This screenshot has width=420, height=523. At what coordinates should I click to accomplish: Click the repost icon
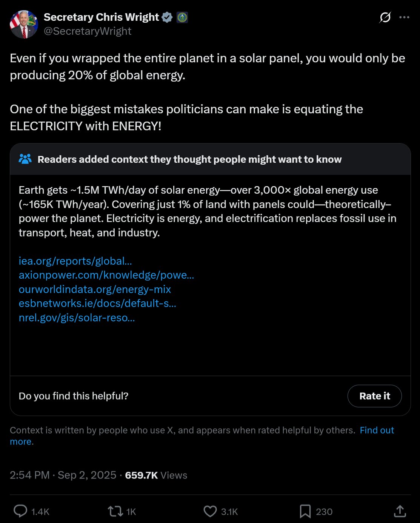point(115,511)
